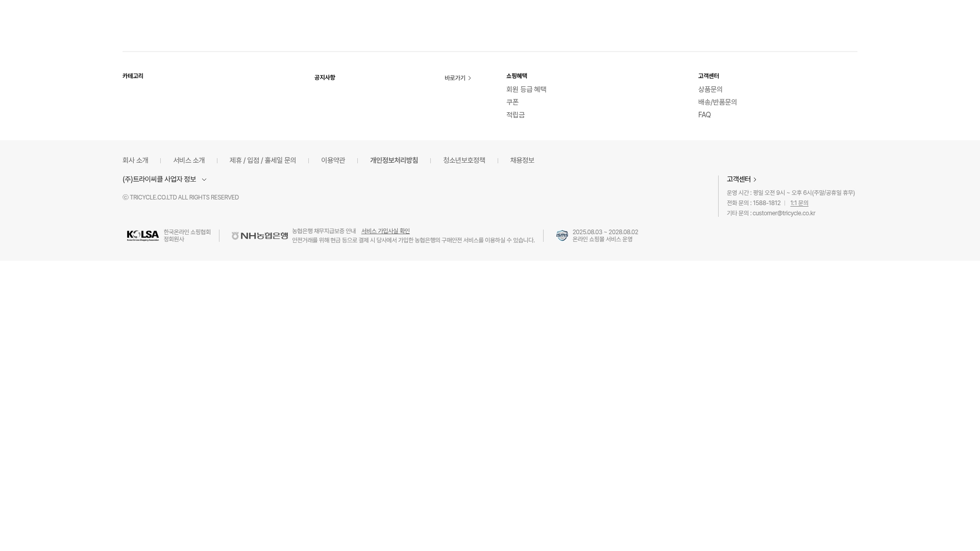980x551 pixels.
Task: Click 농협은행 채무지급보증 안내 text
Action: [x=324, y=231]
